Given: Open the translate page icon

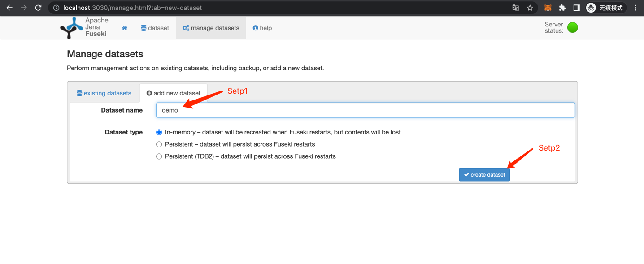Looking at the screenshot, I should click(516, 8).
